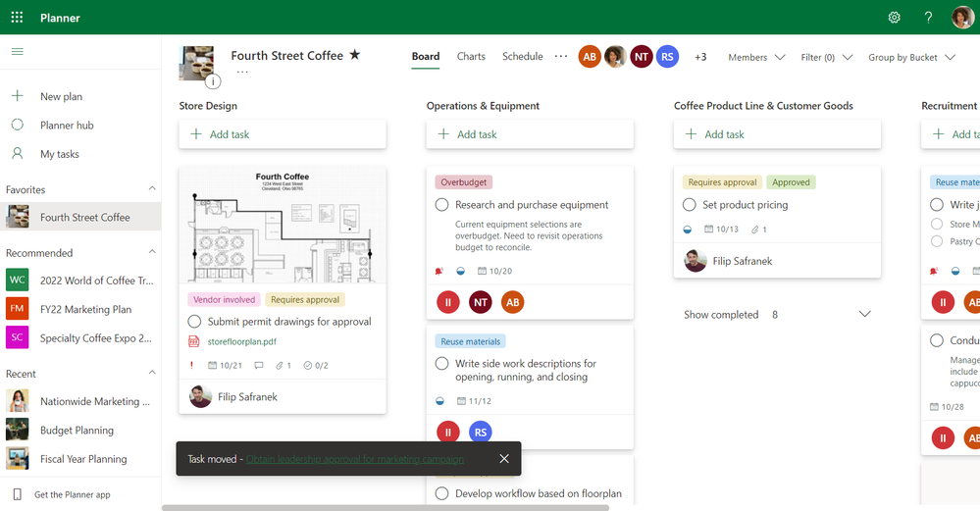980x511 pixels.
Task: Open plan info icon on plan image
Action: pyautogui.click(x=213, y=81)
